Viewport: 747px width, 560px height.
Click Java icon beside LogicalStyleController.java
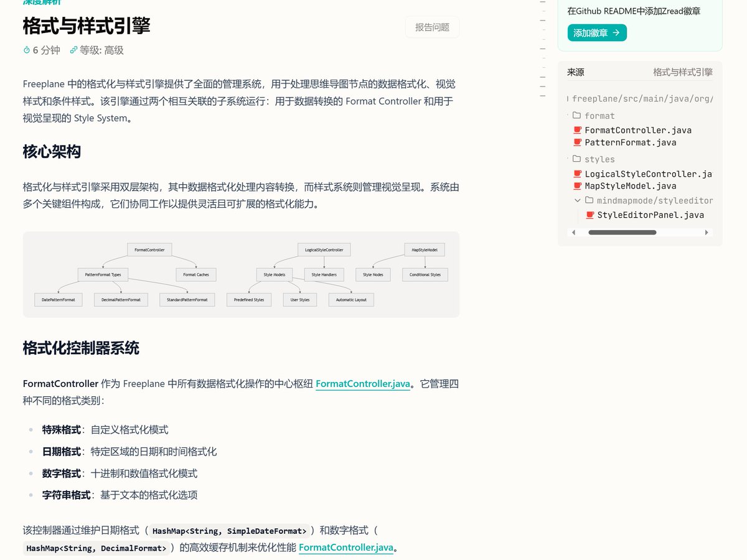tap(577, 174)
